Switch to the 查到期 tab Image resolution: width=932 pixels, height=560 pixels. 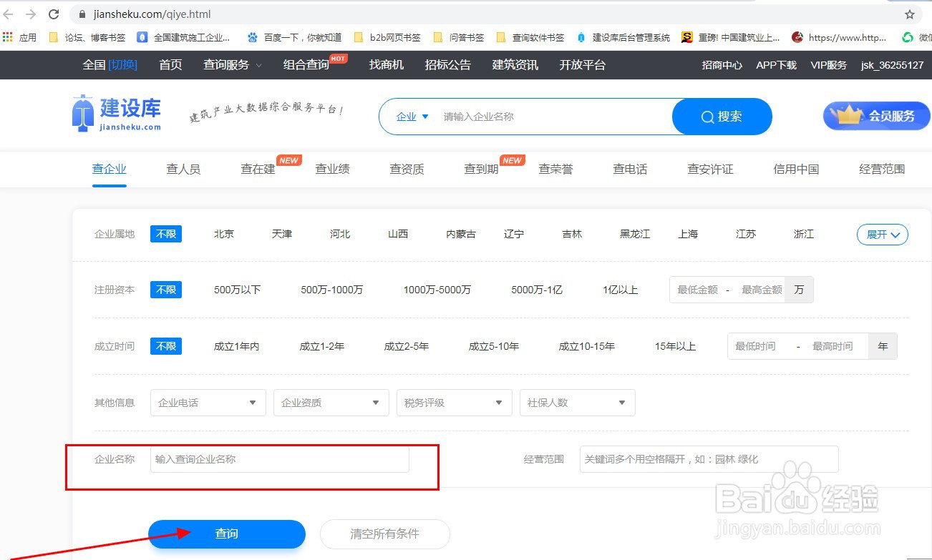(481, 170)
